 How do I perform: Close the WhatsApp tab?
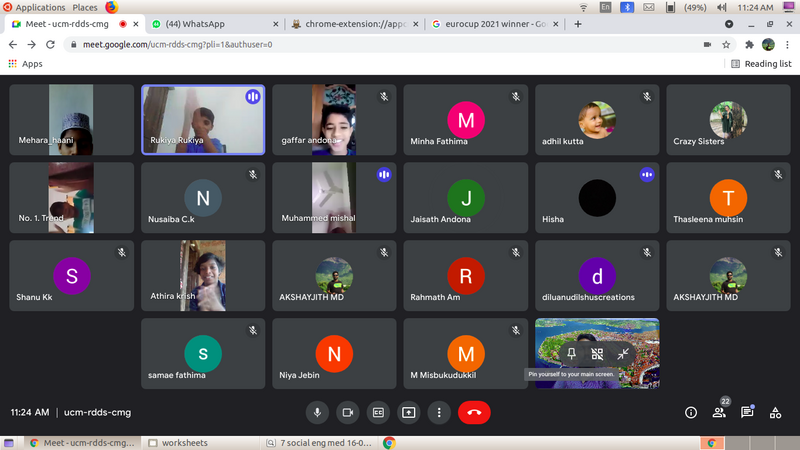click(276, 24)
